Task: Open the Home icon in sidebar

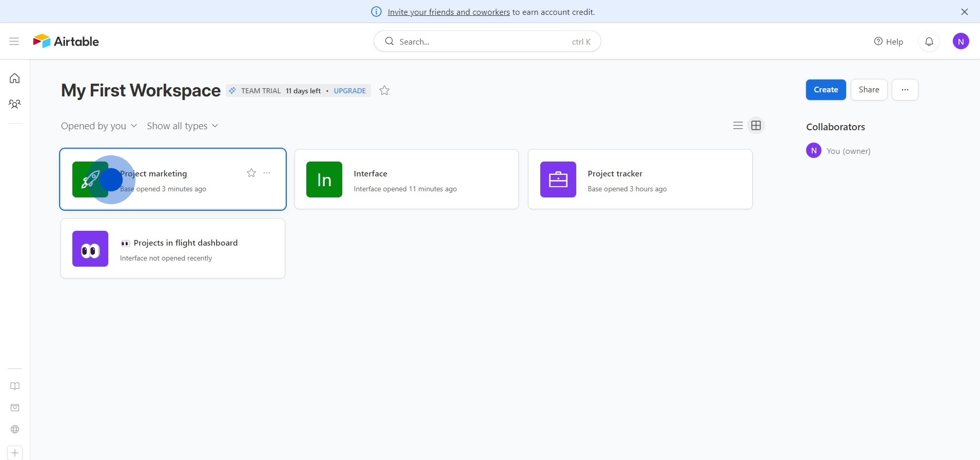Action: tap(15, 78)
